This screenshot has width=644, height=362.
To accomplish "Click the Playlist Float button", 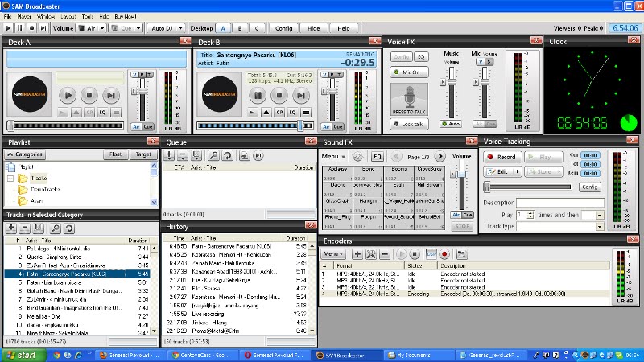I will pos(115,154).
